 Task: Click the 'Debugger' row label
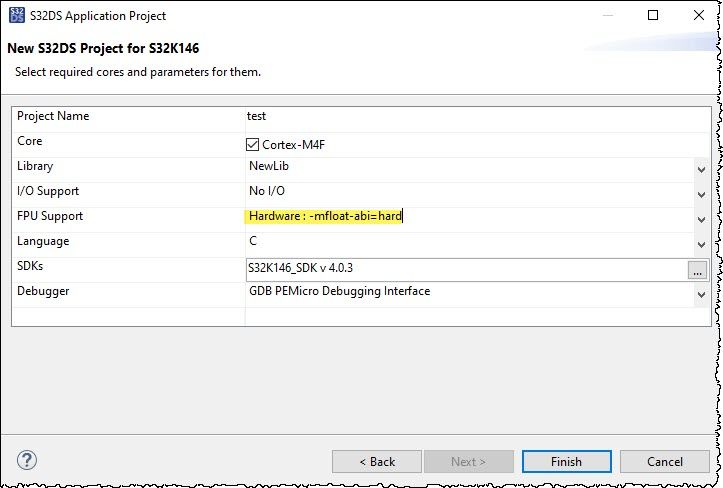point(43,291)
